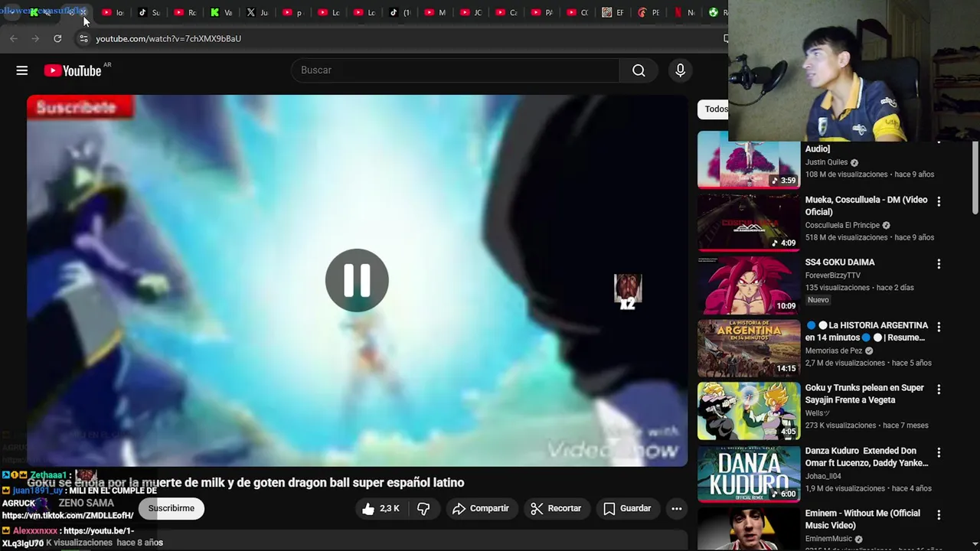Click the Compartir share button
Screen dimensions: 980x551
pos(481,508)
